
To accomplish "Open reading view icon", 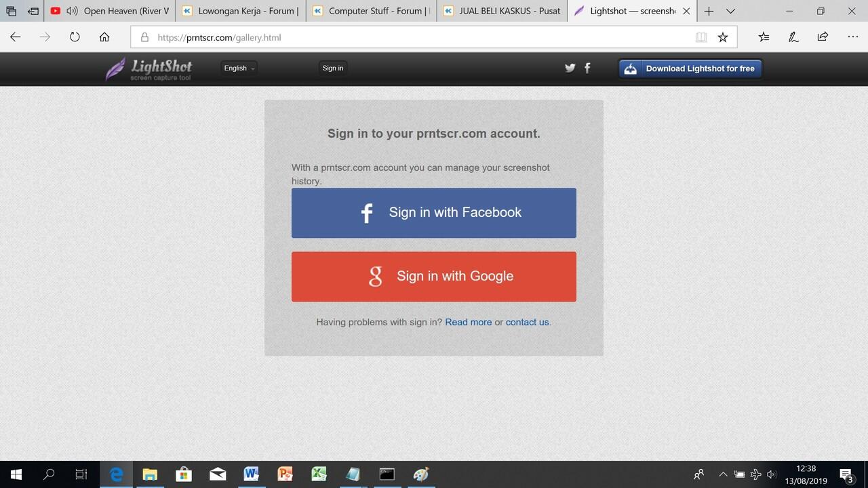I will [701, 37].
